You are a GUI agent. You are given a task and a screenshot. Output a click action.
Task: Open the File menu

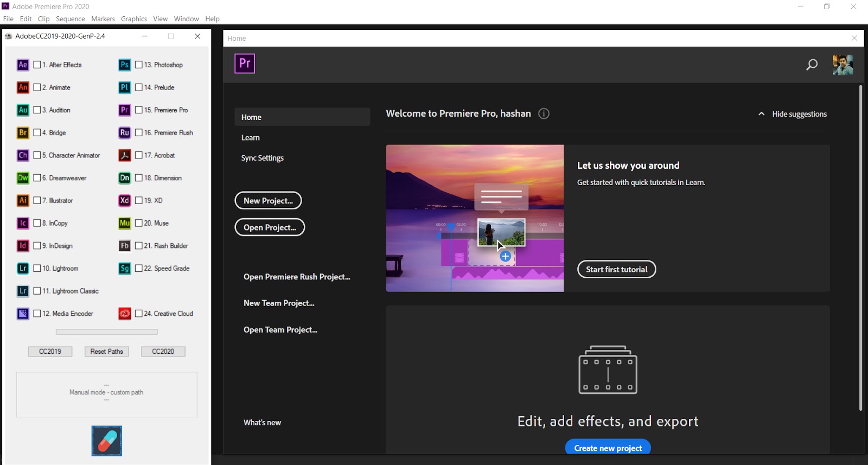[x=8, y=18]
